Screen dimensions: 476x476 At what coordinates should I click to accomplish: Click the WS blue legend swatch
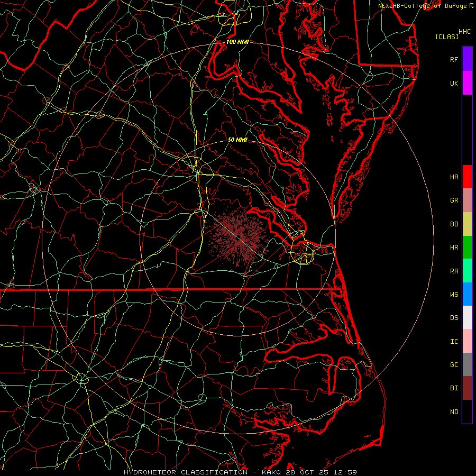[467, 294]
